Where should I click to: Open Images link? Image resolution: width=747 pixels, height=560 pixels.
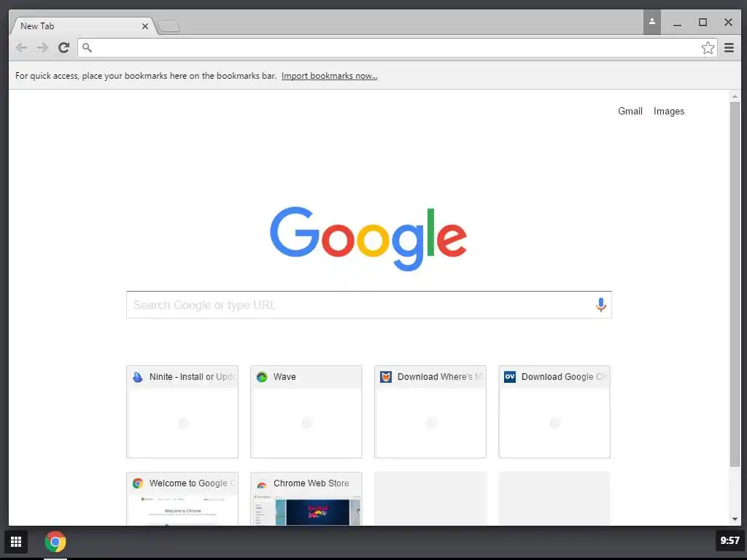(668, 112)
